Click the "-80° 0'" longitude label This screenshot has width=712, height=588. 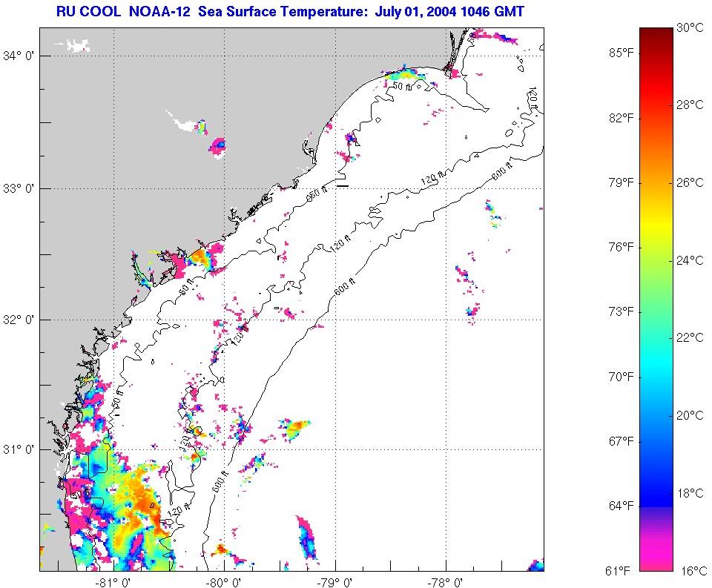(x=223, y=582)
